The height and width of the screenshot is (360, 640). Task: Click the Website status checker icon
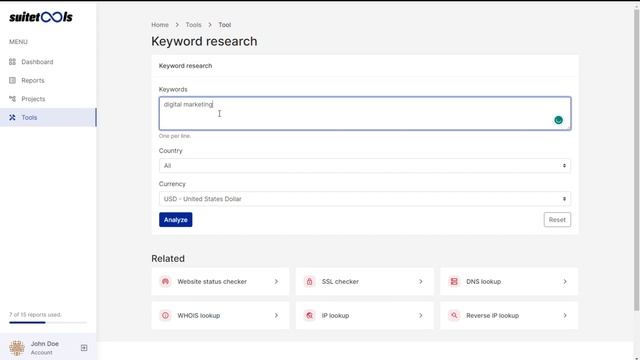[x=165, y=282]
